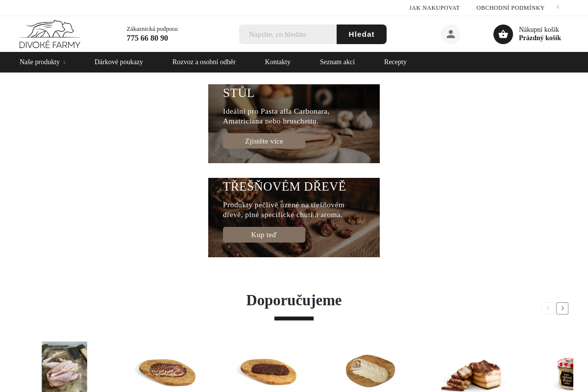The width and height of the screenshot is (588, 392).
Task: Open the Dárkové poukazy menu item
Action: click(x=119, y=62)
